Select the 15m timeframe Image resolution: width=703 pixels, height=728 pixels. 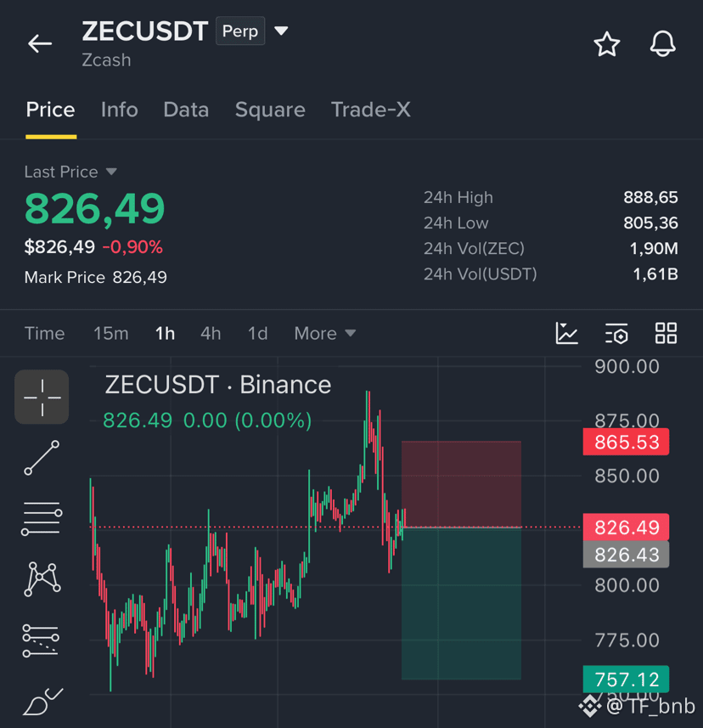pos(111,333)
